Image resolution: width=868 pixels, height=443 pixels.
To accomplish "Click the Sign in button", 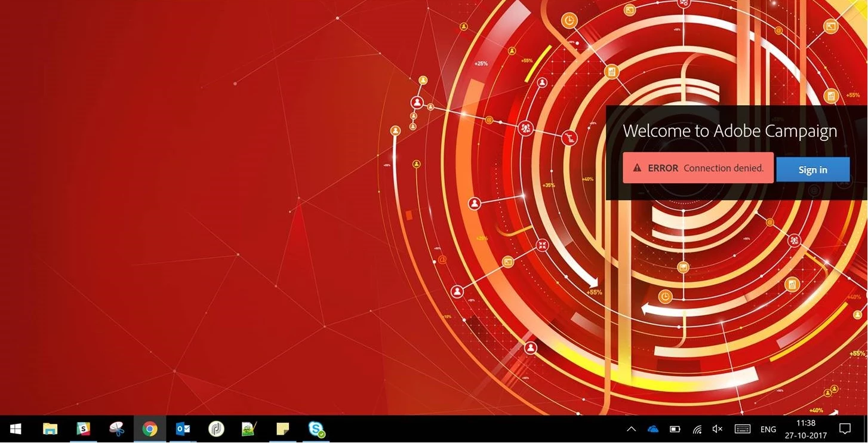I will tap(812, 170).
